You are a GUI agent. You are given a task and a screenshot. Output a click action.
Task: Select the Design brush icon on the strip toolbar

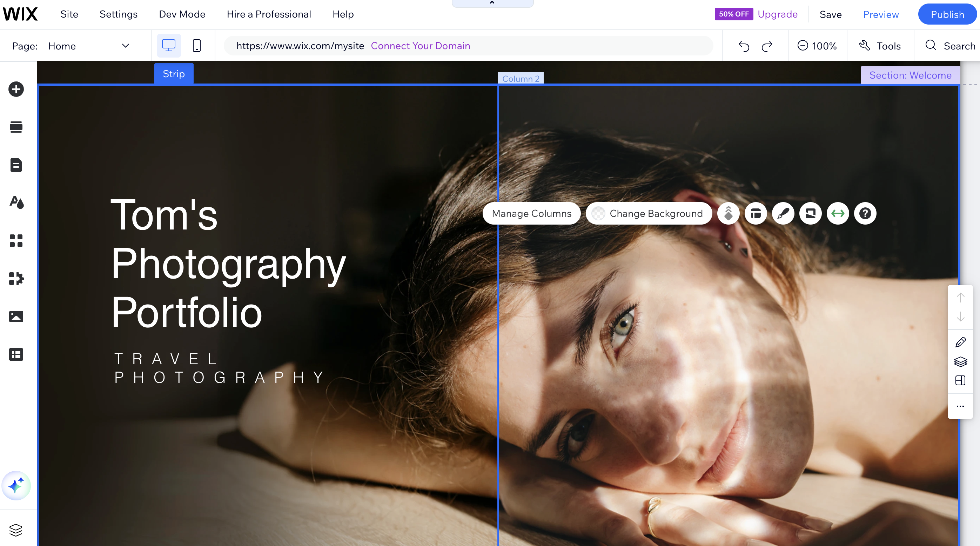783,213
